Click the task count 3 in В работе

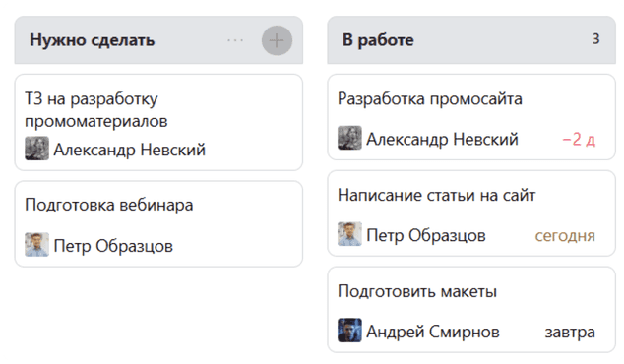click(x=595, y=39)
